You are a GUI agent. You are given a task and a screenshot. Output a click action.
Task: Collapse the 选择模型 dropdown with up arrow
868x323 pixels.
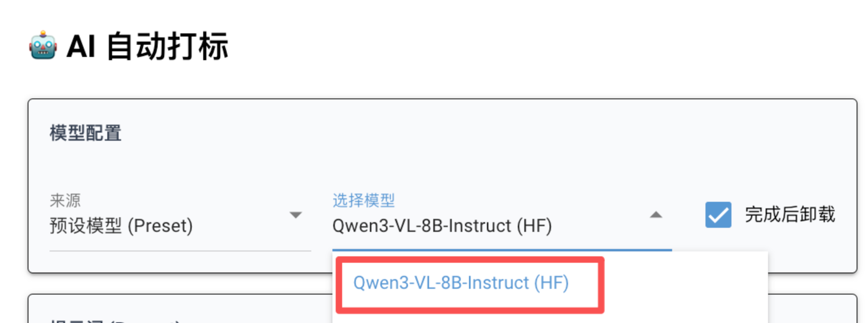(656, 215)
